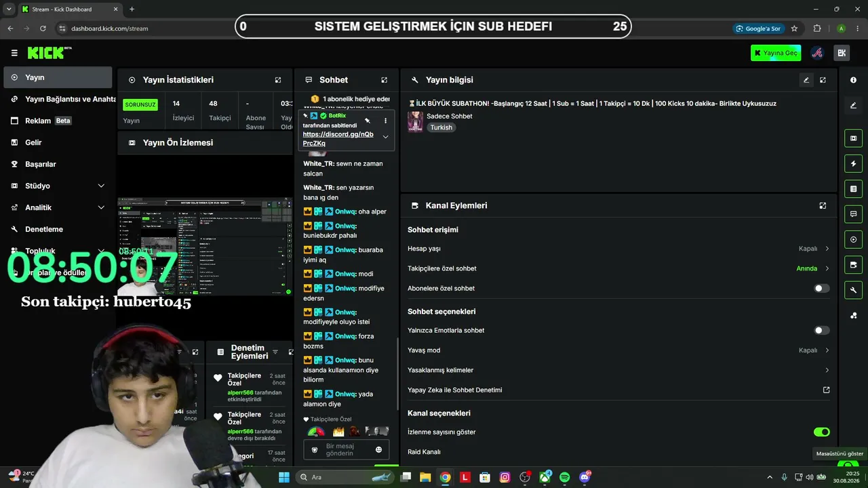Open Reklam Beta sidebar item
868x488 pixels.
coord(58,121)
